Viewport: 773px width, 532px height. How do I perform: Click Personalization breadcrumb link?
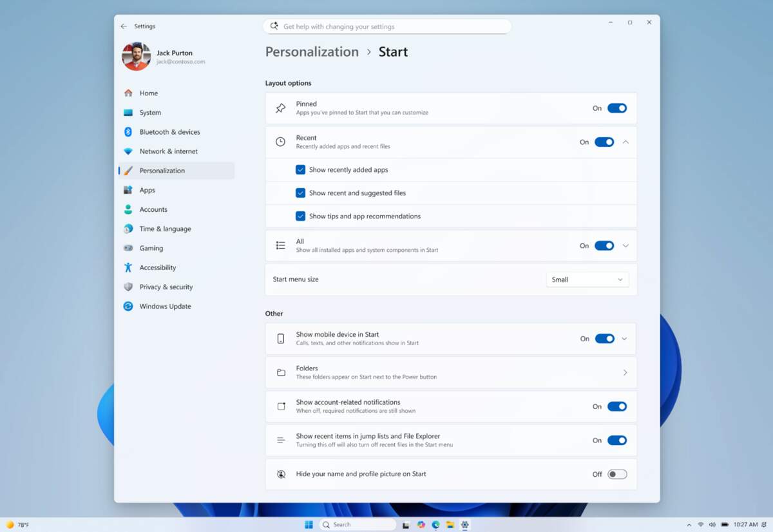pos(312,52)
